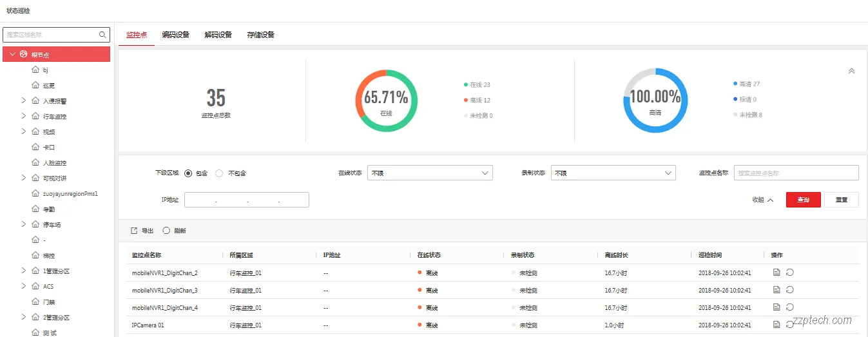Screen dimensions: 868x337
Task: Focus the 监控点名称 search input
Action: (796, 173)
